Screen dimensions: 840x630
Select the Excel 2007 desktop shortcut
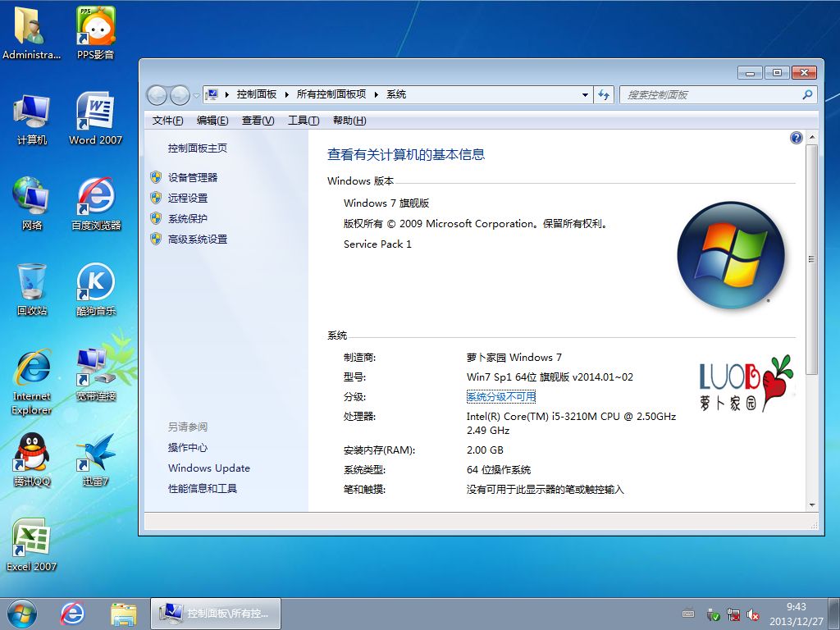(x=32, y=545)
